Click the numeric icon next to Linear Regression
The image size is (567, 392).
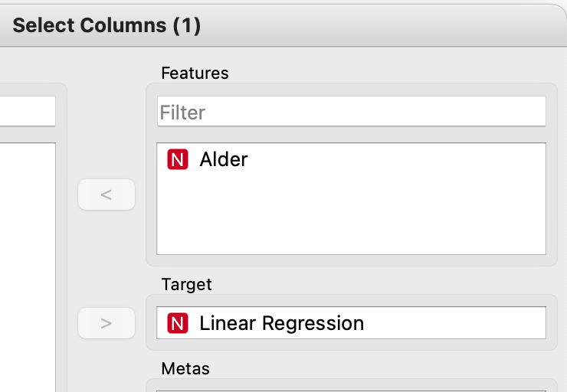click(x=177, y=324)
